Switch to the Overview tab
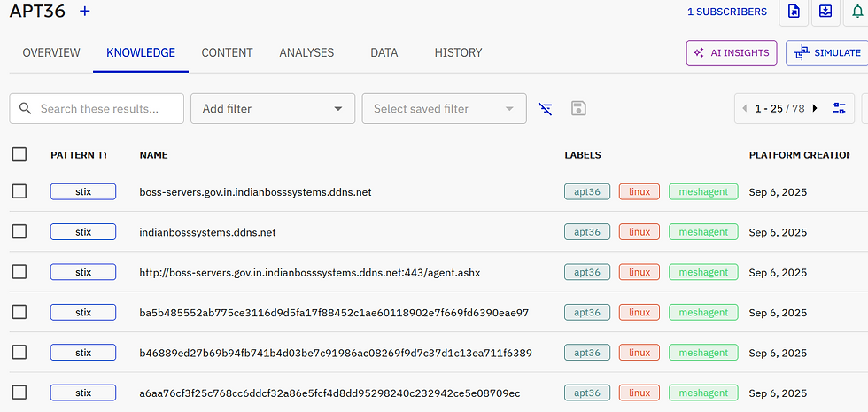The height and width of the screenshot is (412, 868). [x=51, y=53]
